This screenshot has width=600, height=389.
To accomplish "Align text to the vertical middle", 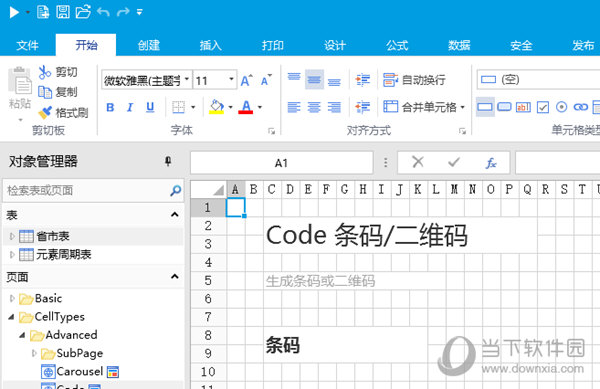I will point(314,79).
